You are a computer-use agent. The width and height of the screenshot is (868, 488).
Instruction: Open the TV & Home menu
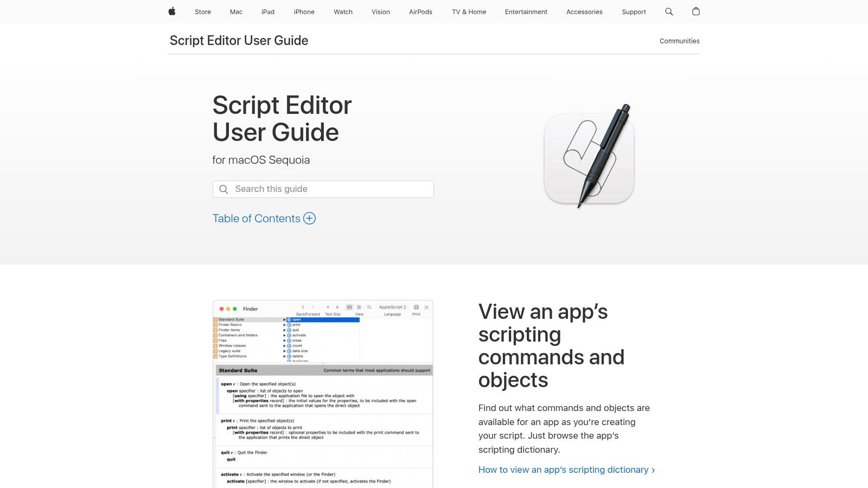[x=469, y=12]
